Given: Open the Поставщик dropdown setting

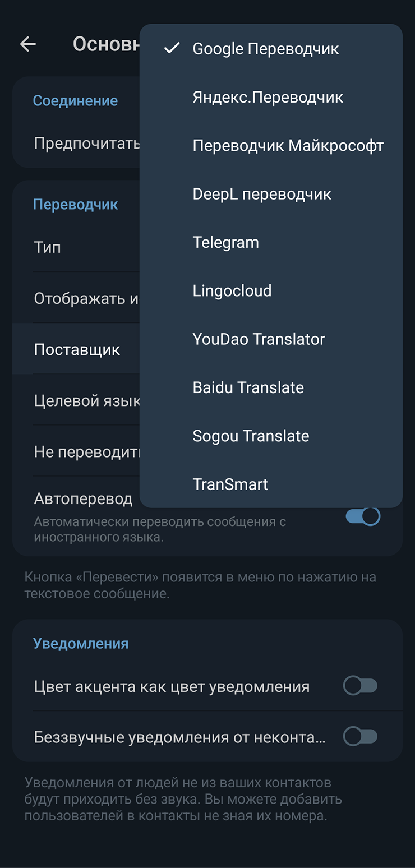Looking at the screenshot, I should click(x=77, y=350).
